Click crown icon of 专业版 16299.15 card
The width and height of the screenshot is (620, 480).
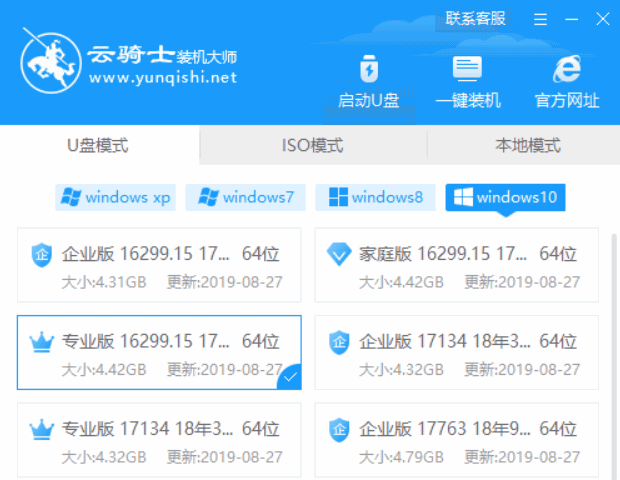point(42,342)
